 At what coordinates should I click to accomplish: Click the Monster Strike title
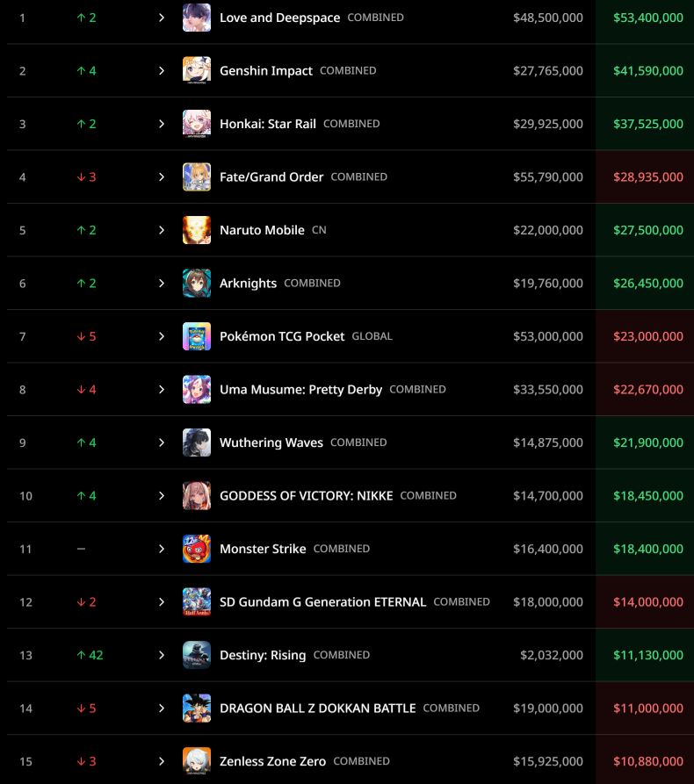[x=263, y=549]
